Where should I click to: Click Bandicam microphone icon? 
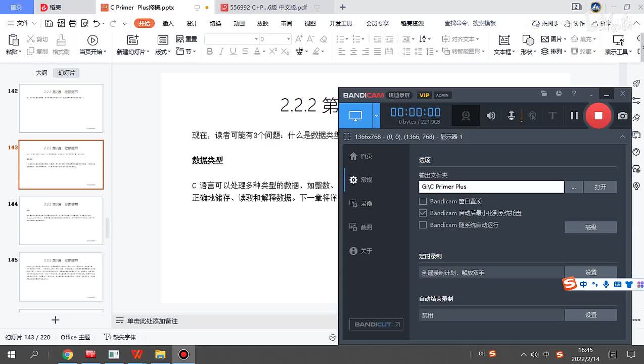511,116
